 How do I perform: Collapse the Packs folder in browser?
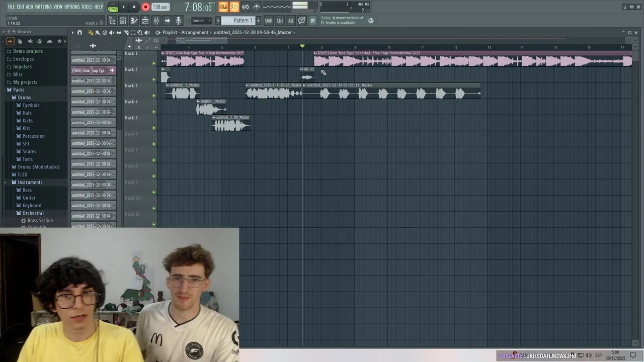click(19, 90)
